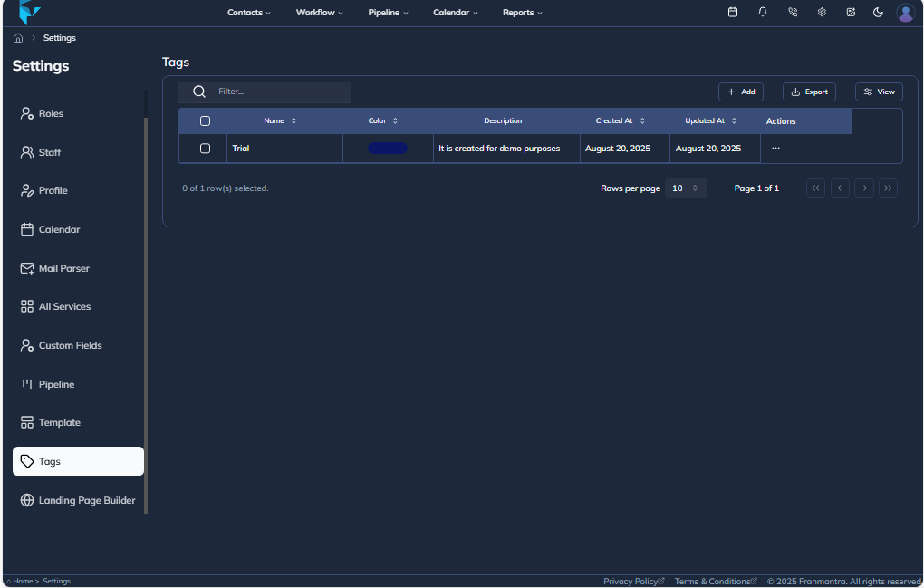This screenshot has width=924, height=588.
Task: Click the Add tag button
Action: (741, 92)
